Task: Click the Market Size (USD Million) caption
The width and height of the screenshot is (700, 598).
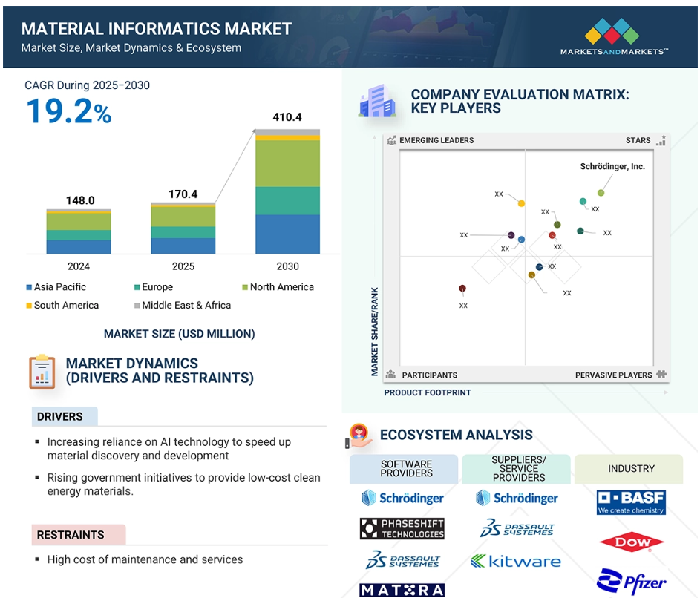Action: coord(180,334)
